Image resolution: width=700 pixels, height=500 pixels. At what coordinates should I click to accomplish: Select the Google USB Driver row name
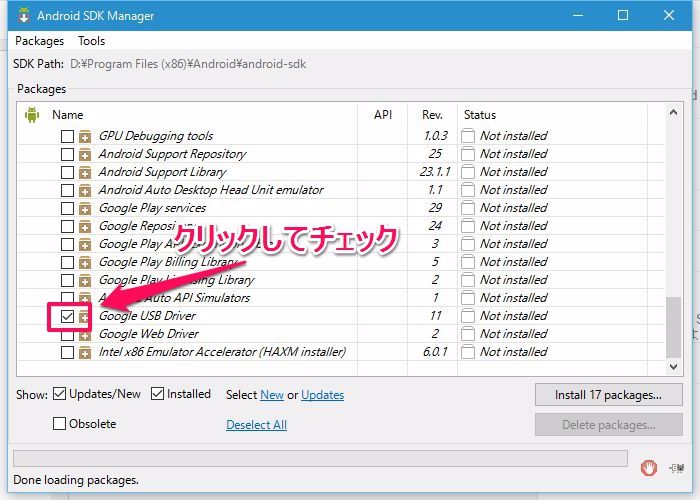coord(147,316)
